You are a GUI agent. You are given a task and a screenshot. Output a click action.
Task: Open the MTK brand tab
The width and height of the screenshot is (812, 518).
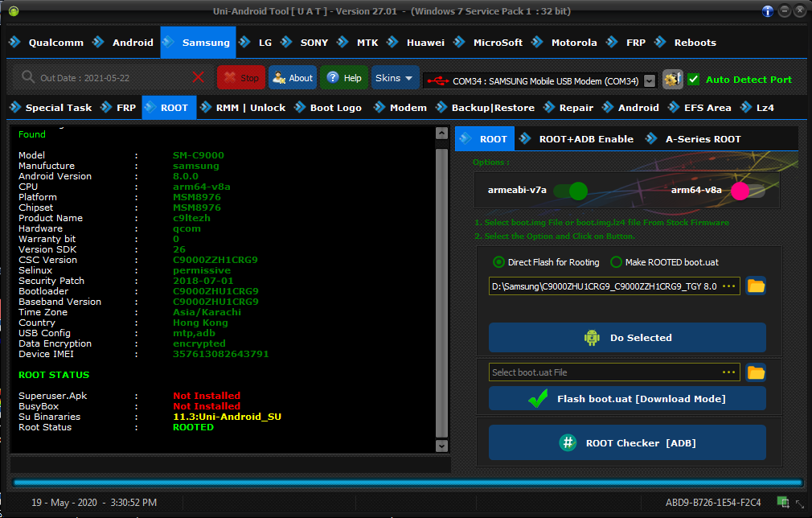pyautogui.click(x=358, y=43)
